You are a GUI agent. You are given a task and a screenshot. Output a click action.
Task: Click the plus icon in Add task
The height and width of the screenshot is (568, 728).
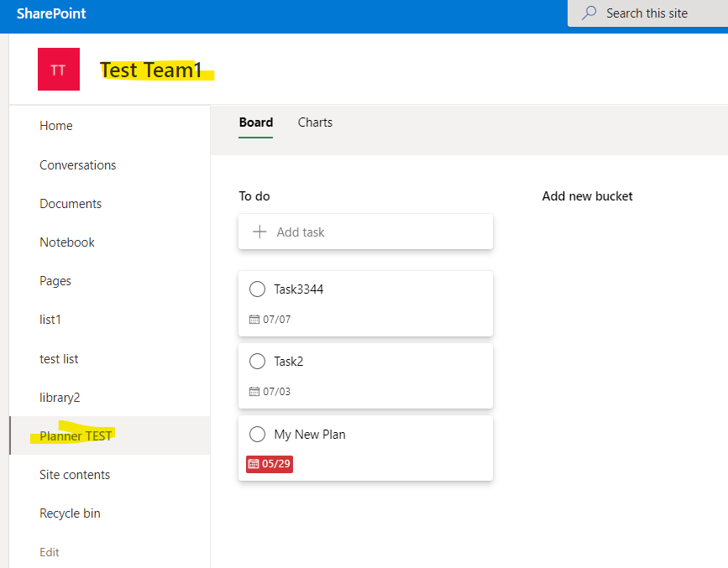(x=259, y=232)
